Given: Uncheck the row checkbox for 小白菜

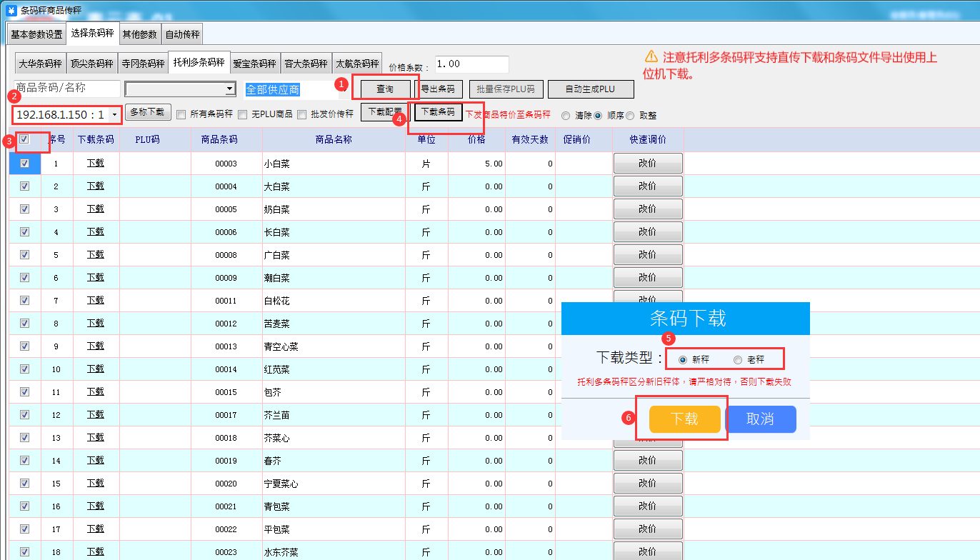Looking at the screenshot, I should coord(25,164).
